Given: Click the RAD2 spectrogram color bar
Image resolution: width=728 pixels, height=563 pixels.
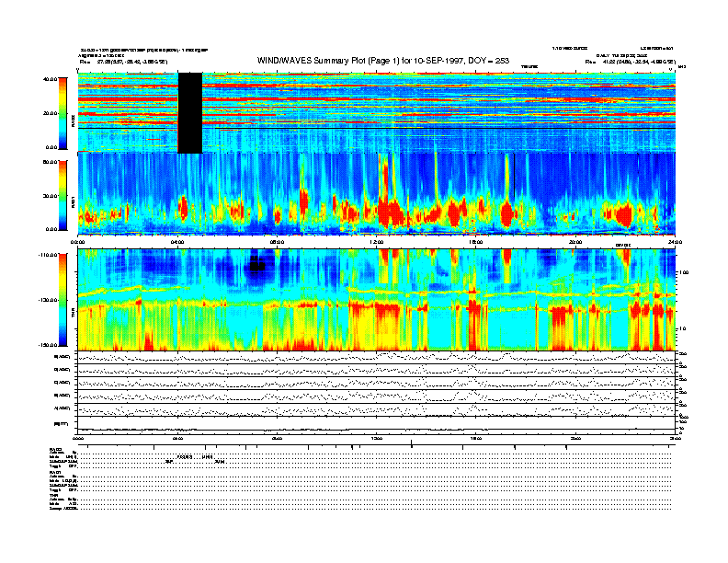Looking at the screenshot, I should 63,113.
